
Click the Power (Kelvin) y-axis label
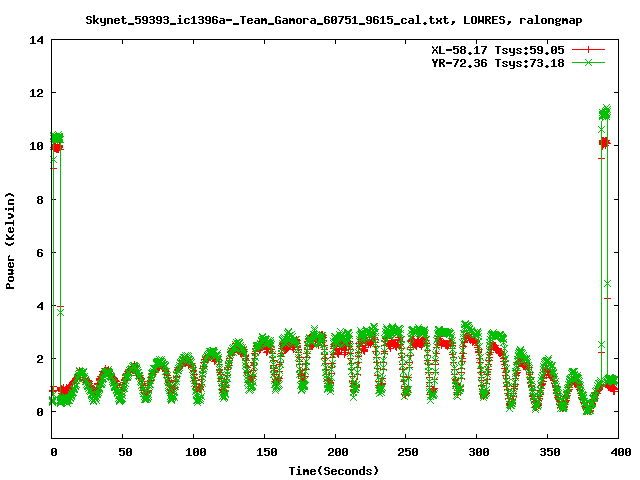(10, 240)
